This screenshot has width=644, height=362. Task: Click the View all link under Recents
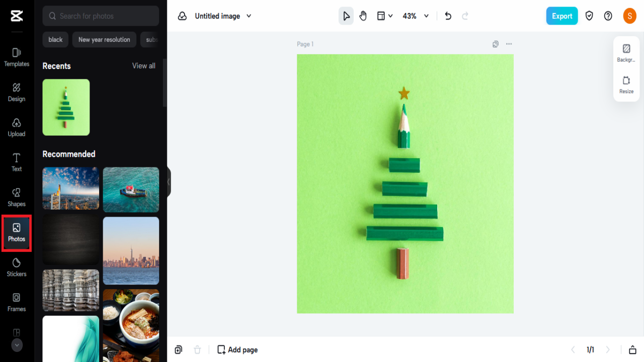coord(143,65)
